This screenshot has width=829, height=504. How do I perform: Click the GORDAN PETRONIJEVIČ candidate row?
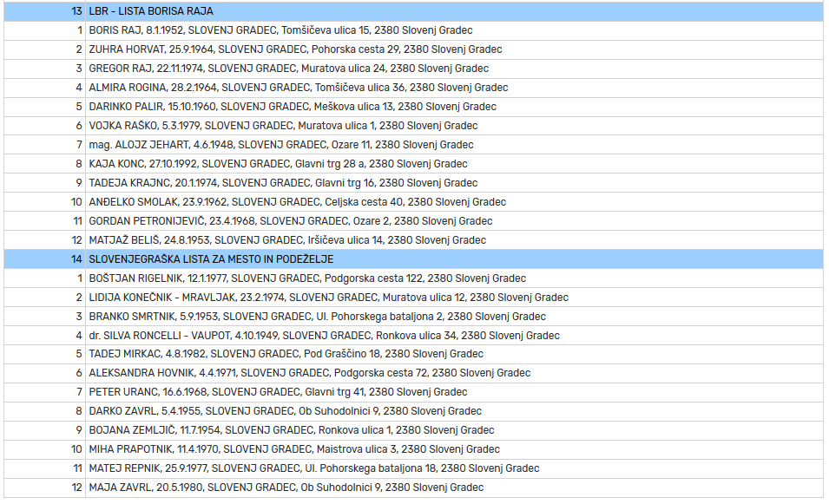pos(413,220)
